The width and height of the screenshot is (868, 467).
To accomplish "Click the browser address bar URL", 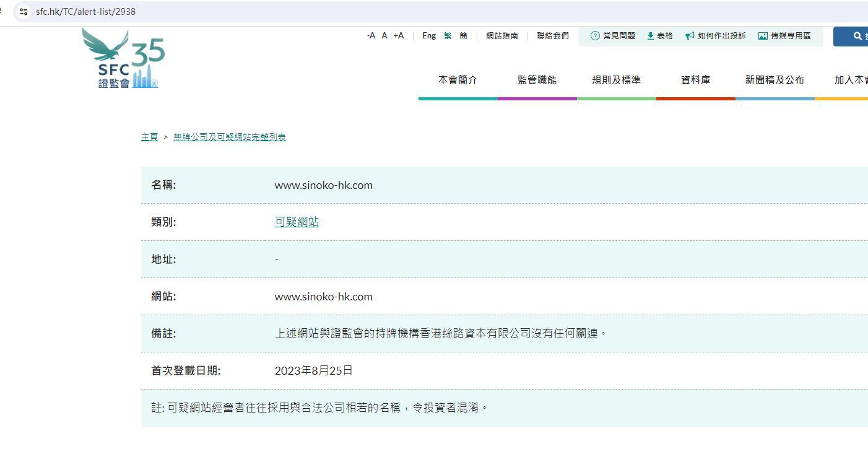I will (x=85, y=11).
